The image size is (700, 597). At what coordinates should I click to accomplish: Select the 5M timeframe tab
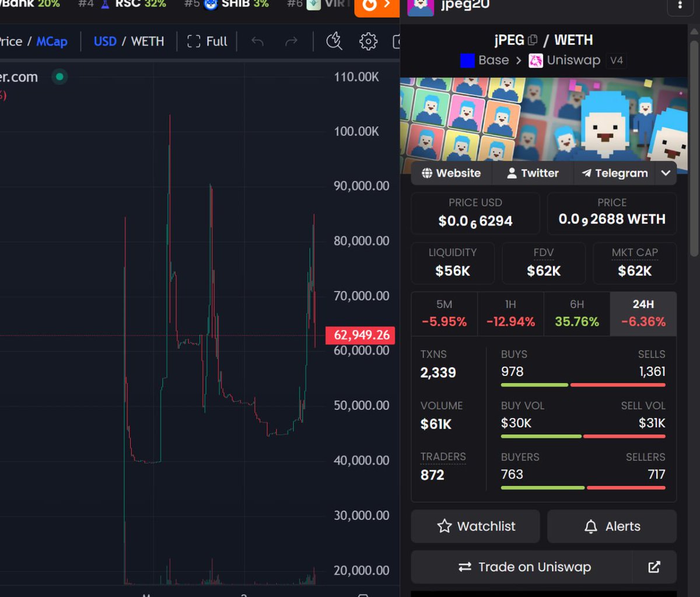pos(444,313)
